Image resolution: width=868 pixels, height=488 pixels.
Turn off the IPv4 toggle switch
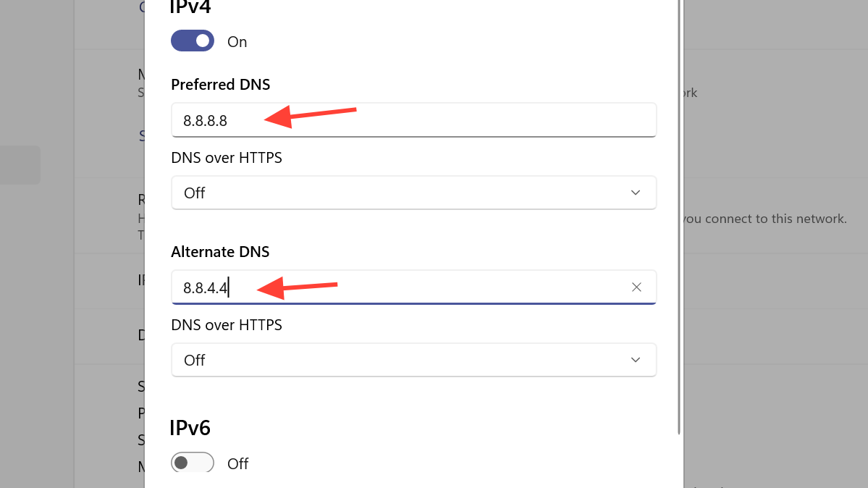(193, 41)
